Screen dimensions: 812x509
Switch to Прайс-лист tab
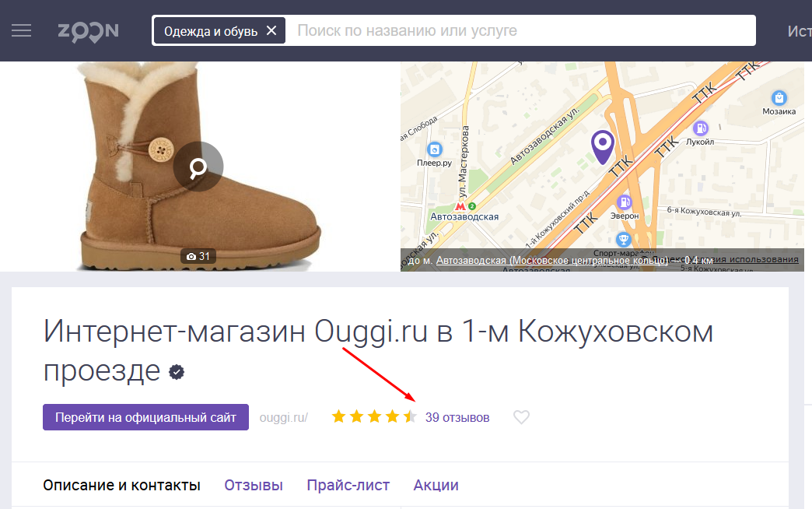coord(348,485)
